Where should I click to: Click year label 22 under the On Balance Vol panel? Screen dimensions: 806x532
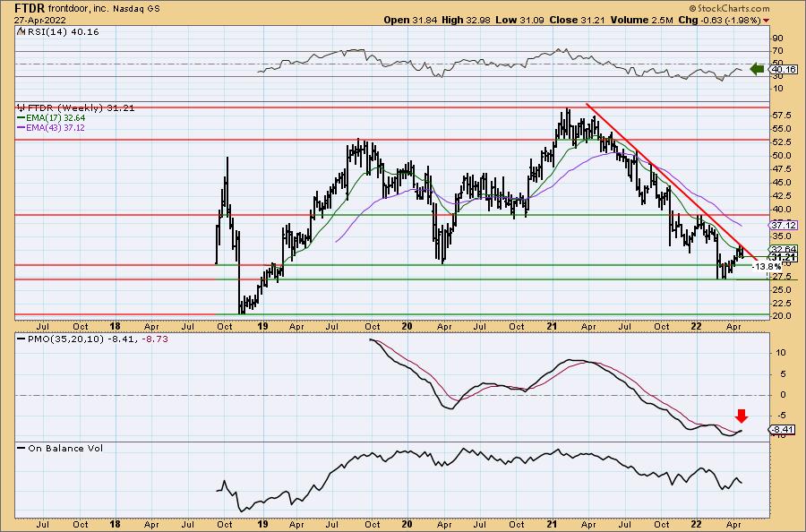click(696, 524)
